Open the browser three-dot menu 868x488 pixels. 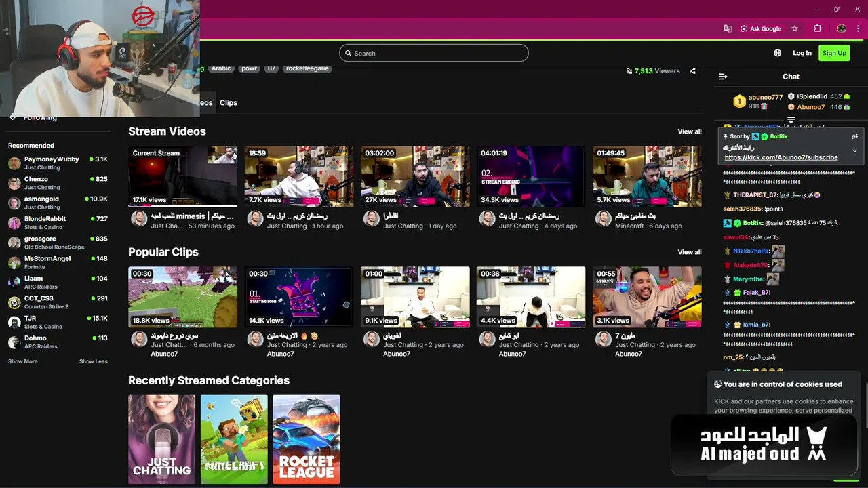pos(858,28)
